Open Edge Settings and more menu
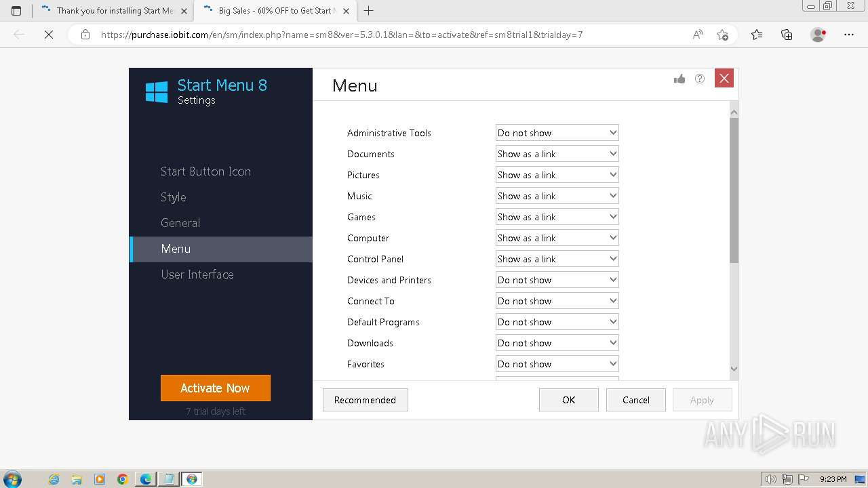The image size is (868, 488). (849, 35)
